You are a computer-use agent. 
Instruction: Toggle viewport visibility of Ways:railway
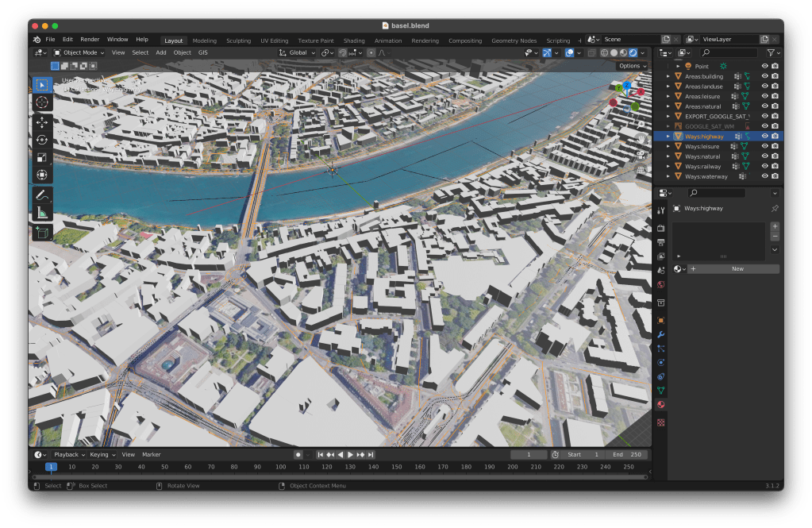point(764,167)
